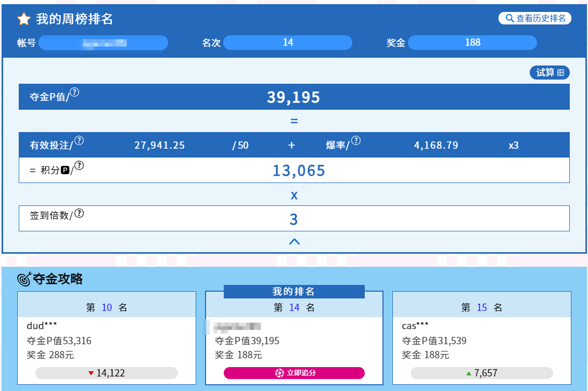This screenshot has width=588, height=391.
Task: Click the 名次 field showing 14
Action: [288, 43]
